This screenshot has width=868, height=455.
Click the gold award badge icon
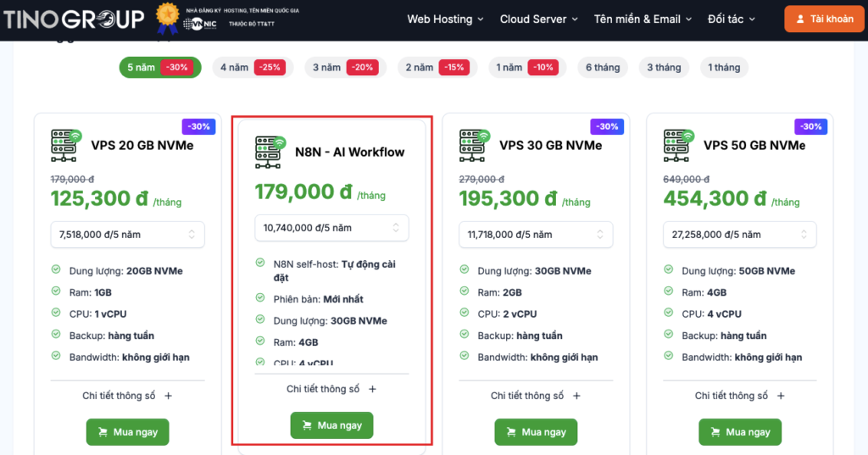tap(167, 18)
